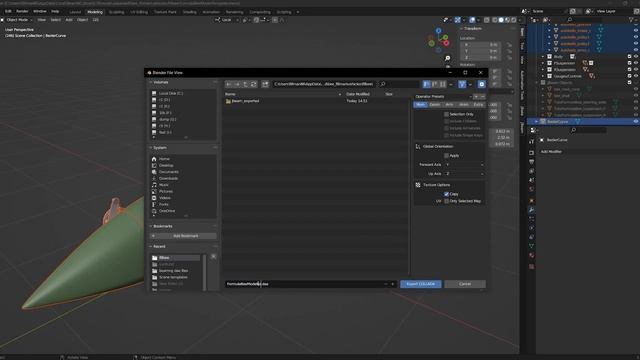
Task: Enable Selection Only checkbox
Action: 447,114
